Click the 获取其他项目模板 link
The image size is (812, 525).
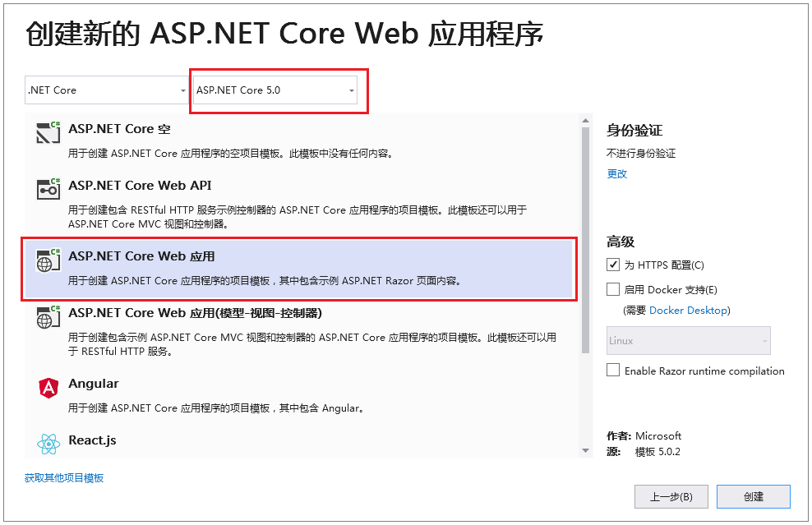[x=64, y=478]
